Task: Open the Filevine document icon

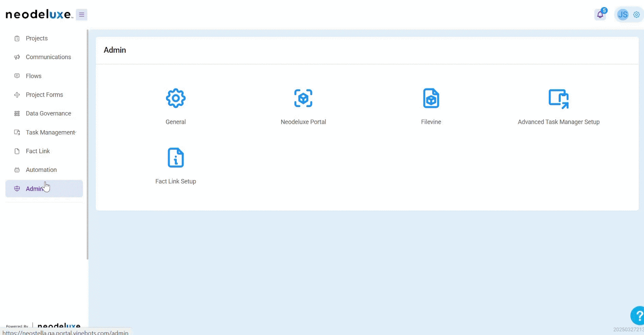Action: pos(431,98)
